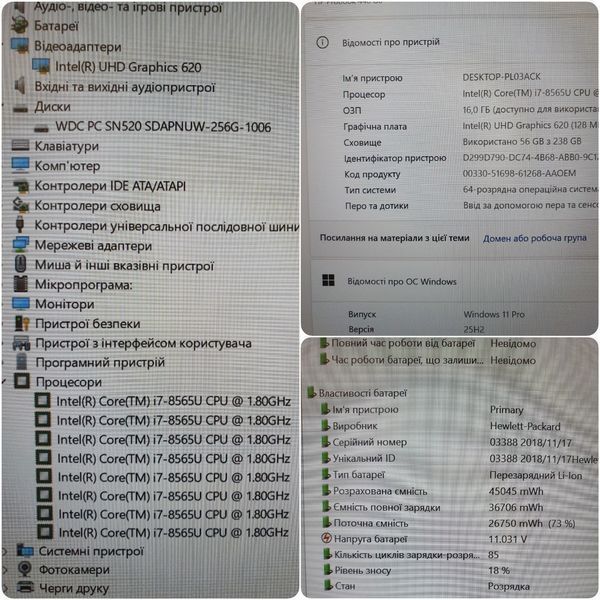
Task: Click the battery voltage value 11.031 V
Action: tap(508, 539)
